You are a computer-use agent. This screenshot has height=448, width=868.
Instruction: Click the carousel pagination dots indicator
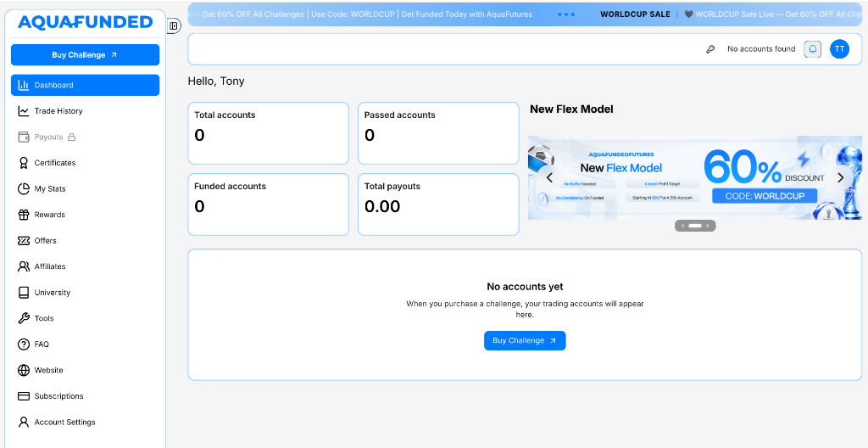[x=695, y=226]
